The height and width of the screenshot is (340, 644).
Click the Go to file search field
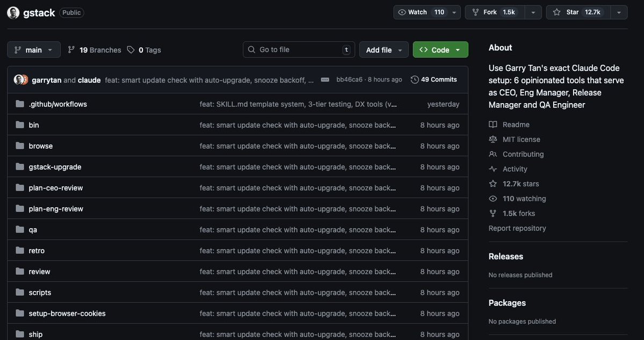click(299, 50)
